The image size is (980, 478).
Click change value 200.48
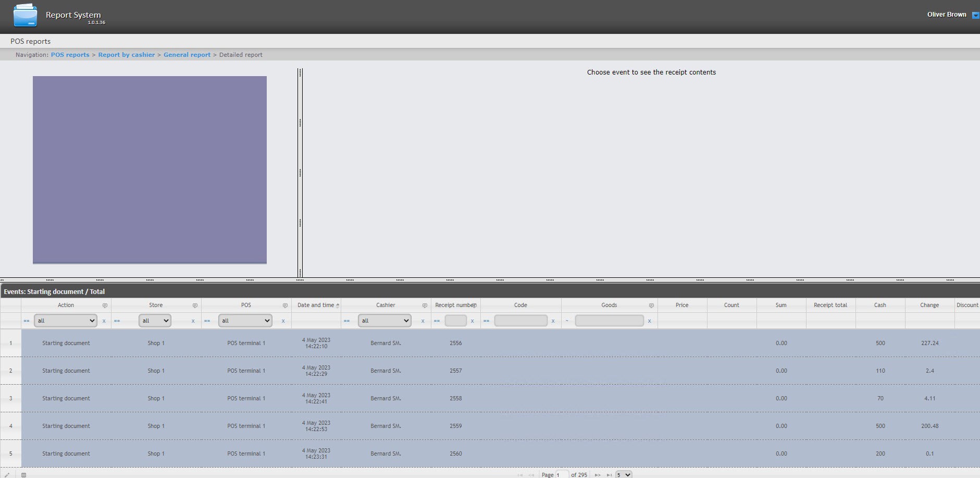click(930, 426)
